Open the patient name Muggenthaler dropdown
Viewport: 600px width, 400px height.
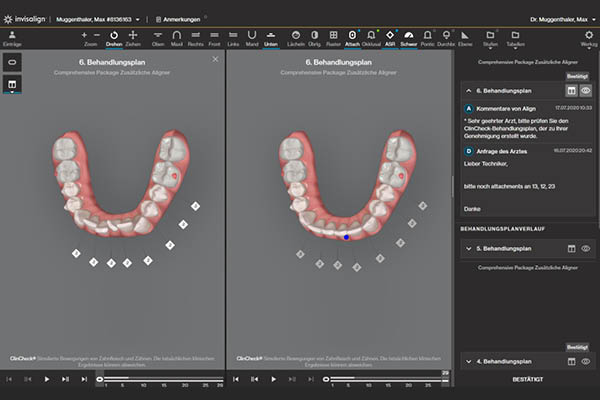pyautogui.click(x=98, y=19)
